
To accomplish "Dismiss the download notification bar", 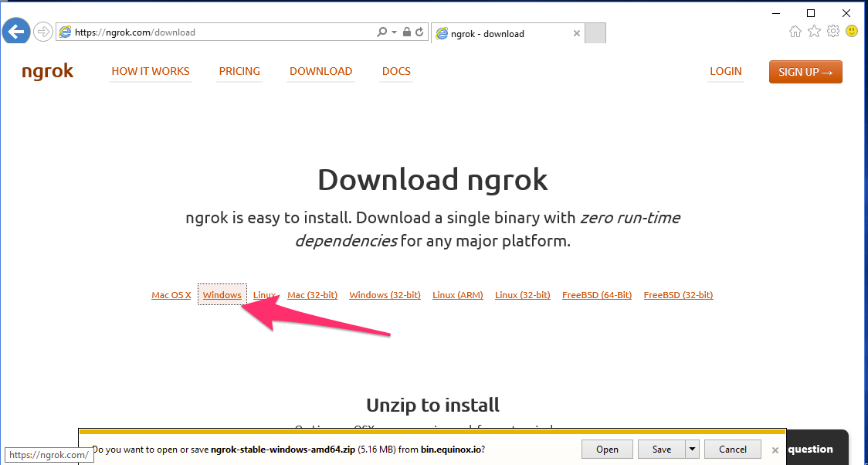I will click(x=775, y=450).
